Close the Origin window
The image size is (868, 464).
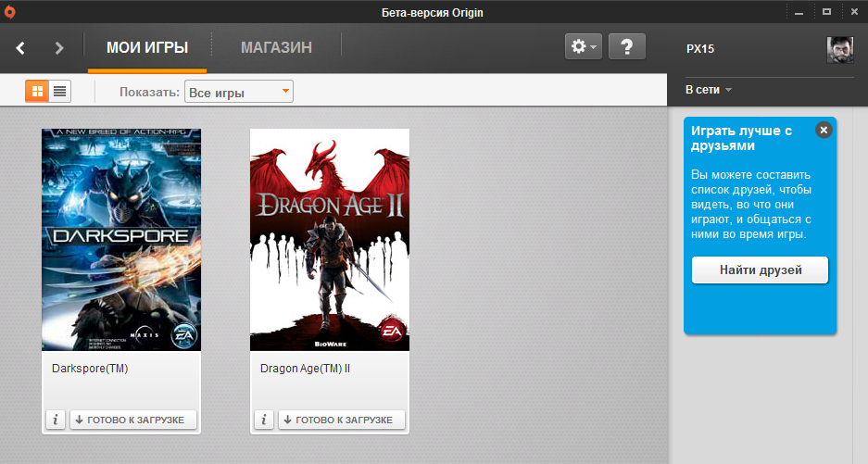(854, 12)
